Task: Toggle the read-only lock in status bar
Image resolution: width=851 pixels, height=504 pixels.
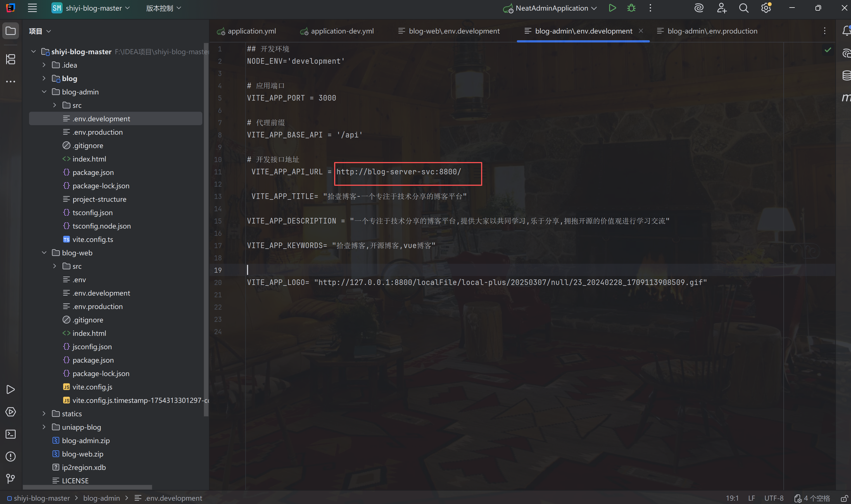Action: [845, 498]
